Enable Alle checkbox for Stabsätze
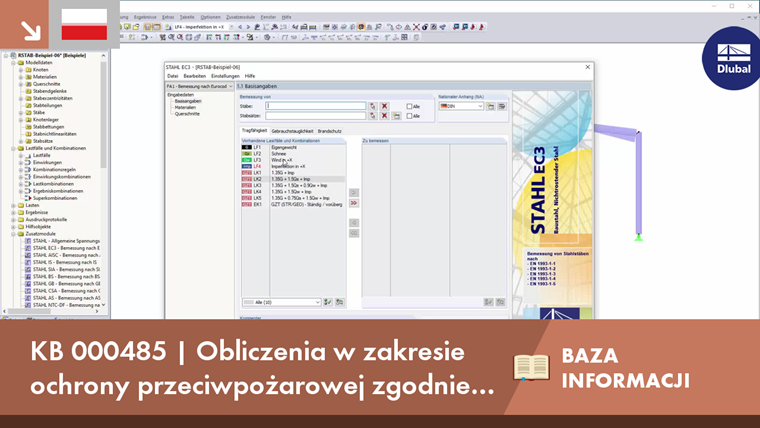The width and height of the screenshot is (760, 428). [x=409, y=116]
